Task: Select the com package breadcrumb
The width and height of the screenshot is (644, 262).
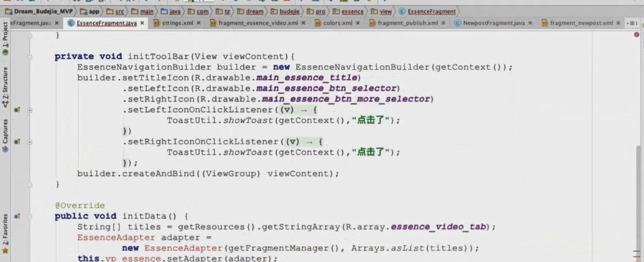Action: pyautogui.click(x=198, y=11)
